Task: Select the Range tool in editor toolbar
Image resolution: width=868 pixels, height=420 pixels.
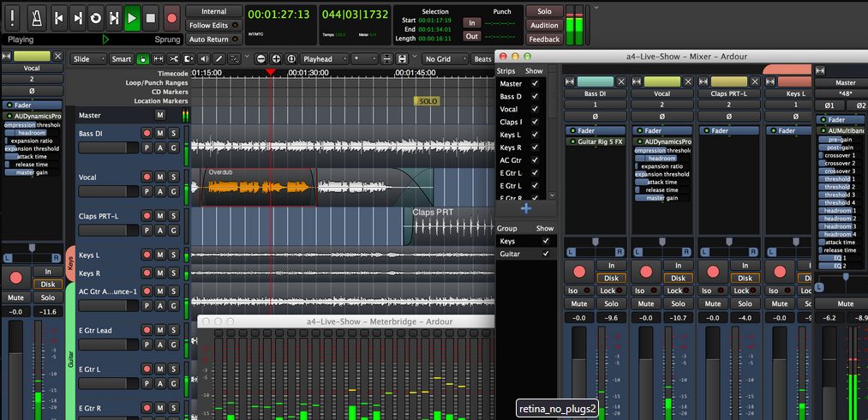Action: point(158,59)
